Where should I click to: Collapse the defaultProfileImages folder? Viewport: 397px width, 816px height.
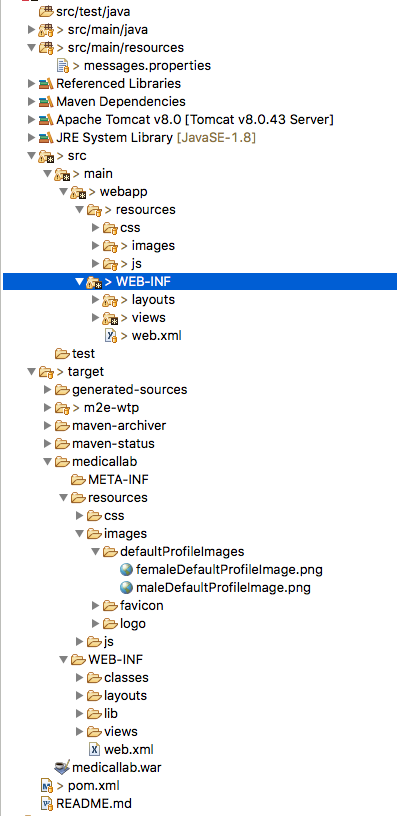point(95,552)
